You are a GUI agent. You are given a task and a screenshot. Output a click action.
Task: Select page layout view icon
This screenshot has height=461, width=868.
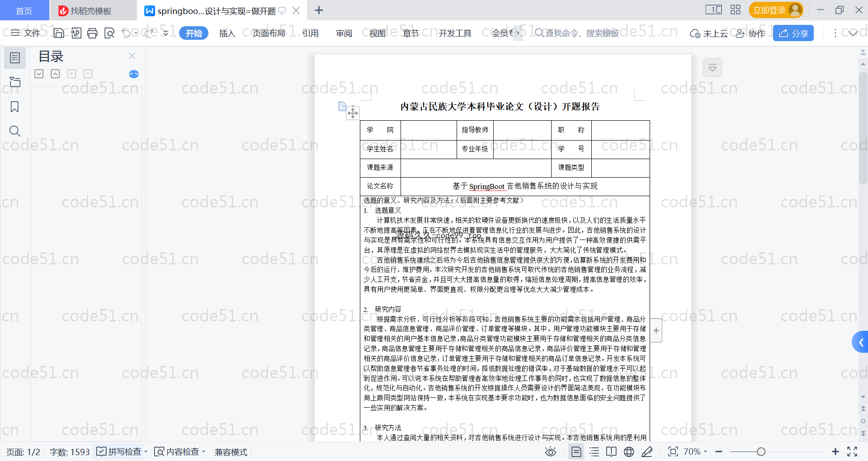coord(576,452)
